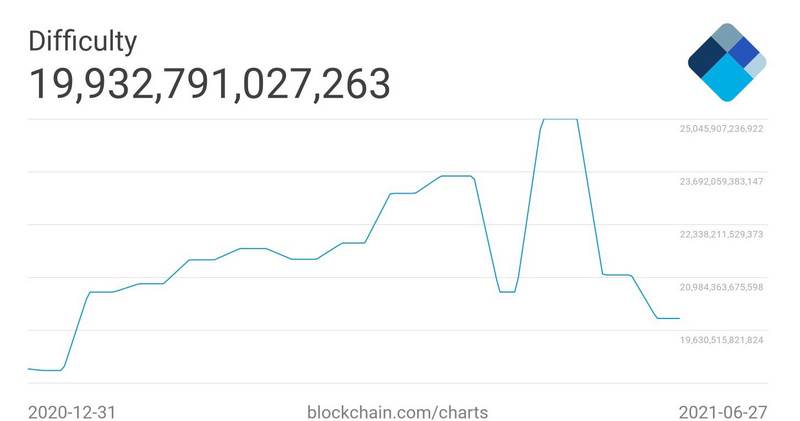Click the 2020-12-31 start date label
This screenshot has width=800, height=421.
(x=72, y=412)
